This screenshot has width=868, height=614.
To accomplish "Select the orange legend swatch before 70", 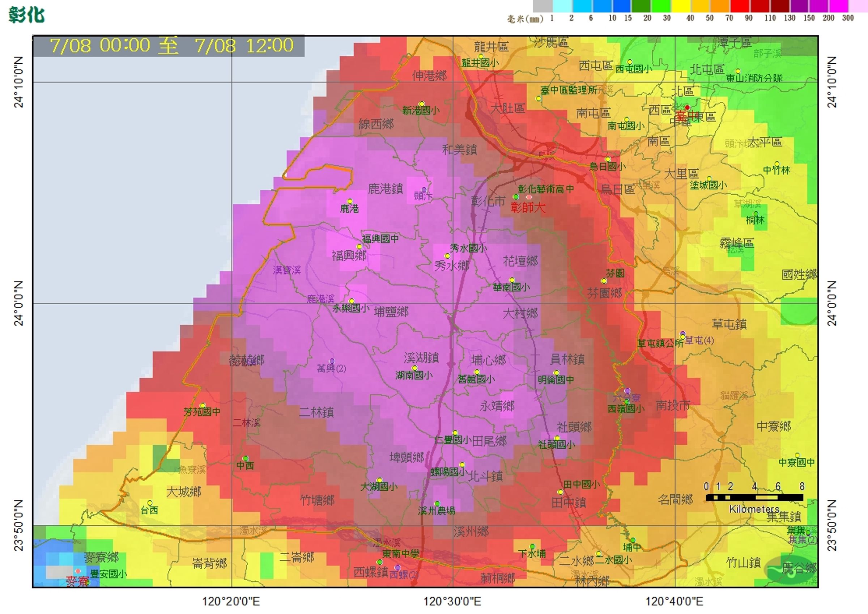I will 720,6.
